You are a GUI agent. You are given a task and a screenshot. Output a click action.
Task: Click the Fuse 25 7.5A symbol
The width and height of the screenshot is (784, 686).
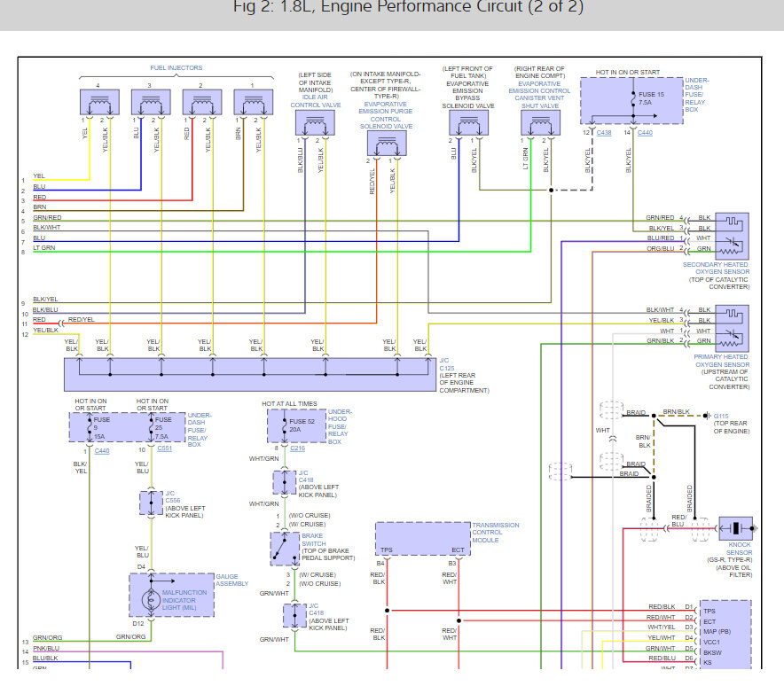[x=151, y=428]
